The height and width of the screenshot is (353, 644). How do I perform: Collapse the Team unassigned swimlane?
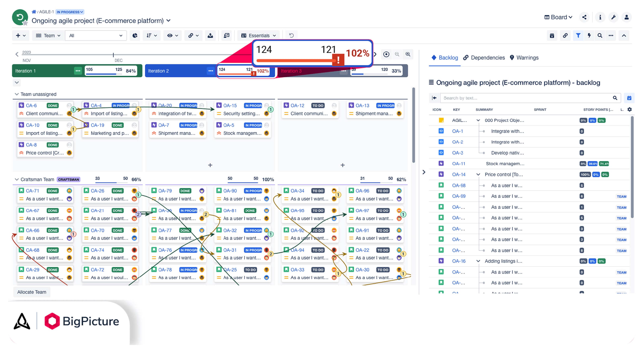17,94
